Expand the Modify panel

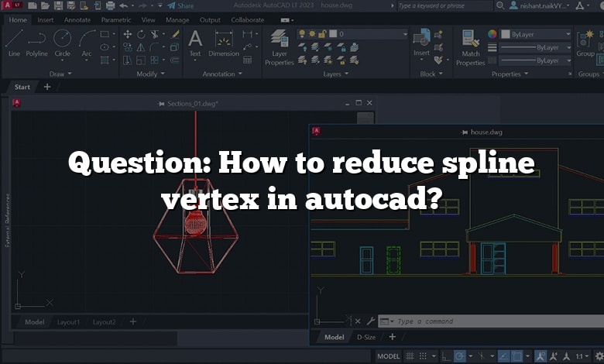point(151,74)
